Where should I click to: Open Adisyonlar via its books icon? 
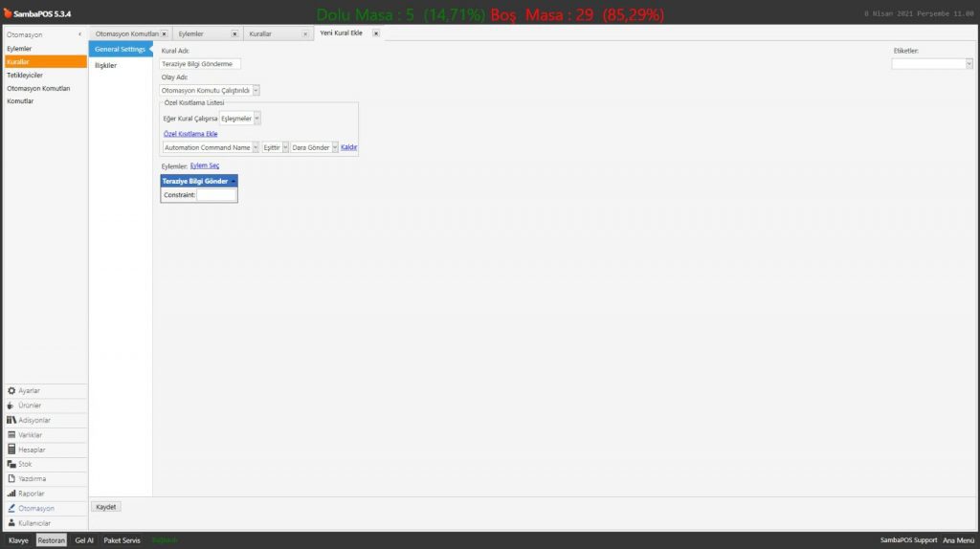[11, 420]
